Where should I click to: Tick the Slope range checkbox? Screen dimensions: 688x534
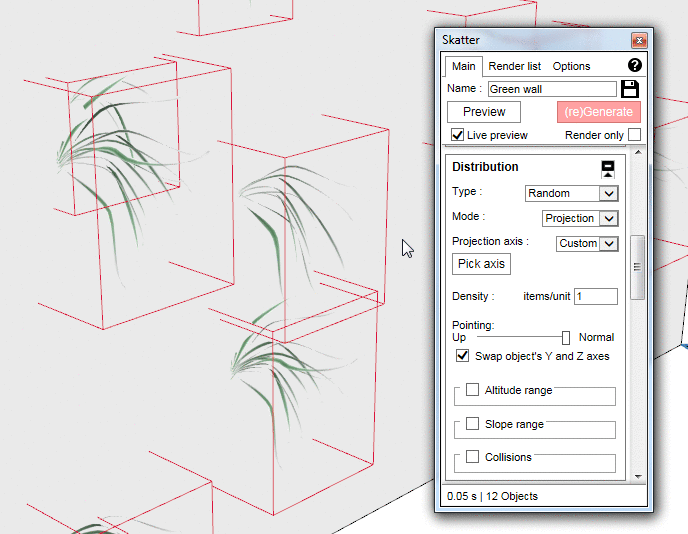(x=473, y=424)
